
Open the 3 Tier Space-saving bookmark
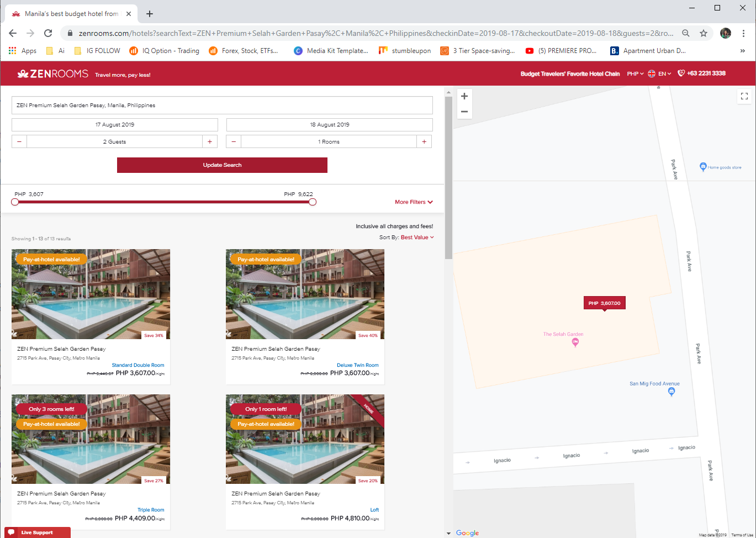pos(478,51)
